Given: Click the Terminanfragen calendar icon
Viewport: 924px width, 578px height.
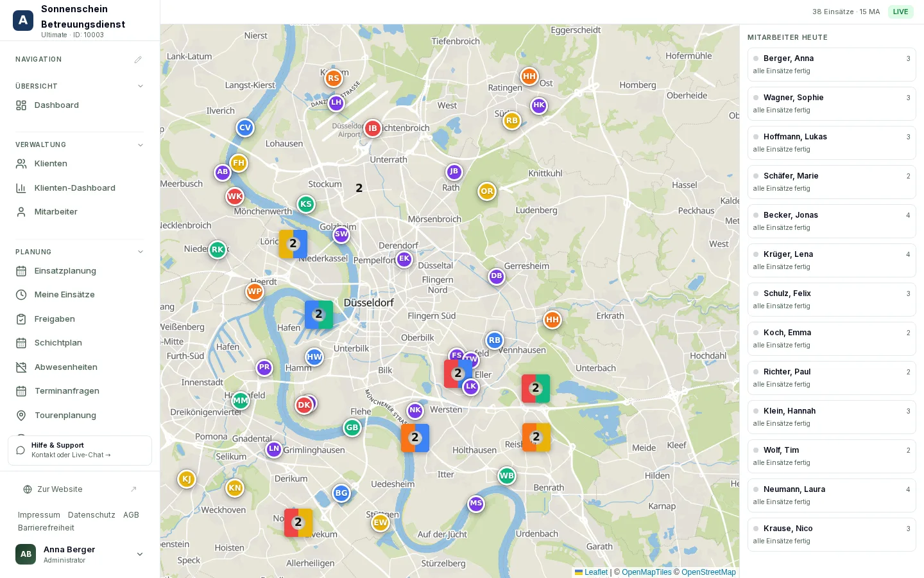Looking at the screenshot, I should point(21,391).
